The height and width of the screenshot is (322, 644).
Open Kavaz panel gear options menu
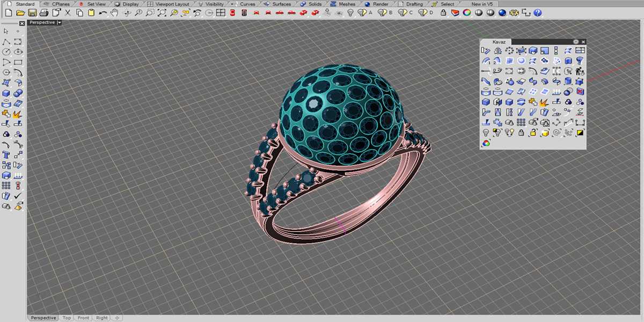click(576, 42)
